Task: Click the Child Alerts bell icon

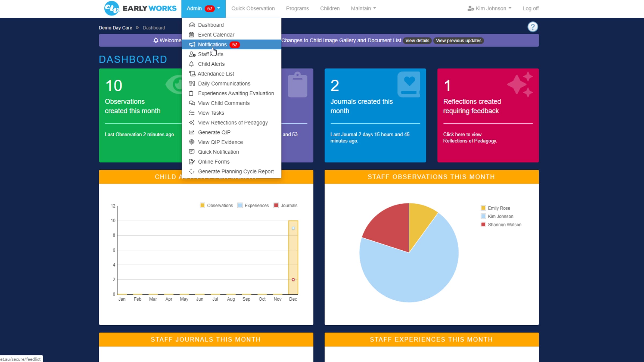Action: point(191,64)
